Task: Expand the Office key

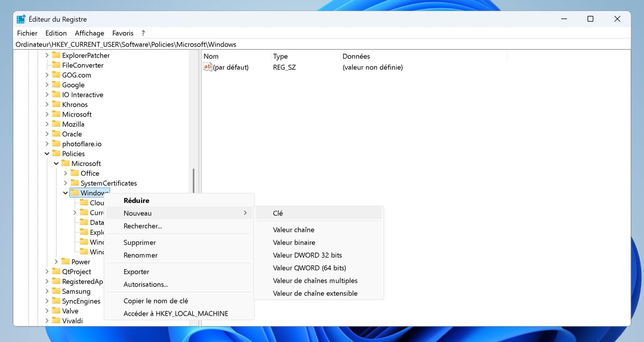Action: [x=65, y=173]
